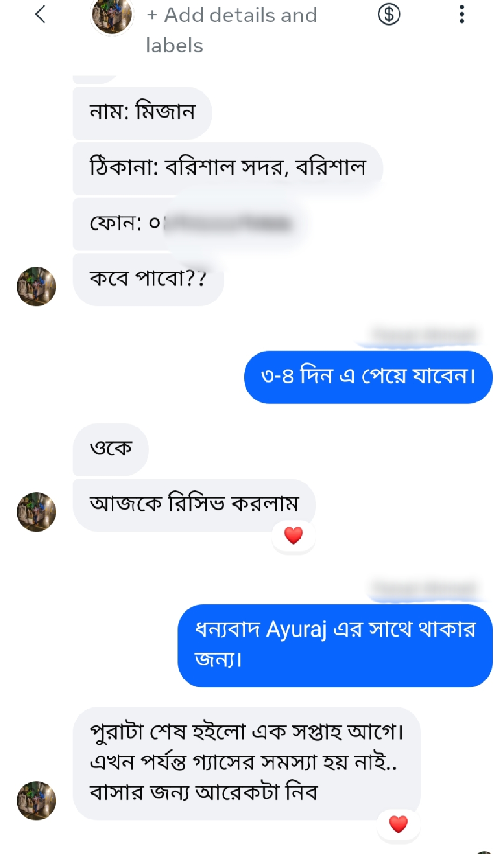Screen dimensions: 504x854
Task: Select the ঠিকানা: বরিশাল সদর message bubble
Action: [x=227, y=168]
